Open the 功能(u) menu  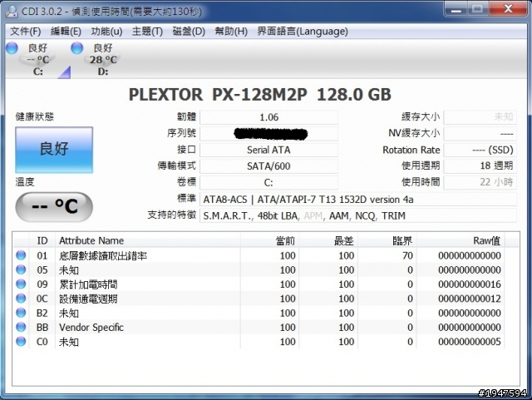pos(106,32)
